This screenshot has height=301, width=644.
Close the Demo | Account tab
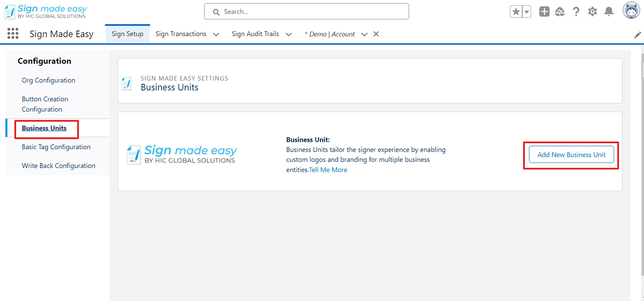point(376,34)
